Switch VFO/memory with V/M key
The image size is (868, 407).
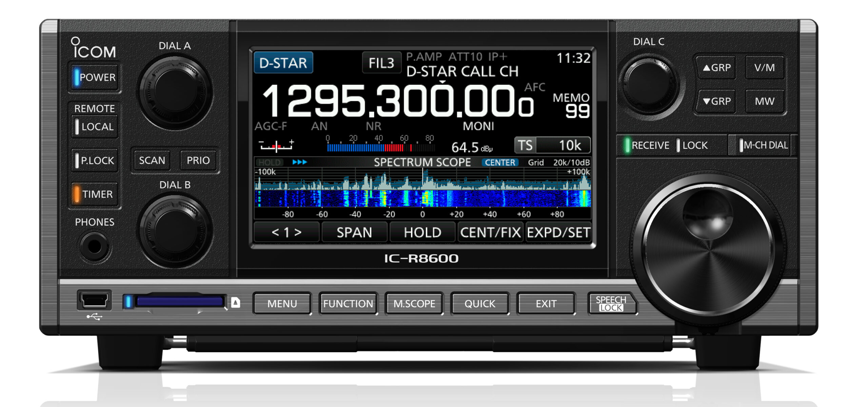coord(765,68)
